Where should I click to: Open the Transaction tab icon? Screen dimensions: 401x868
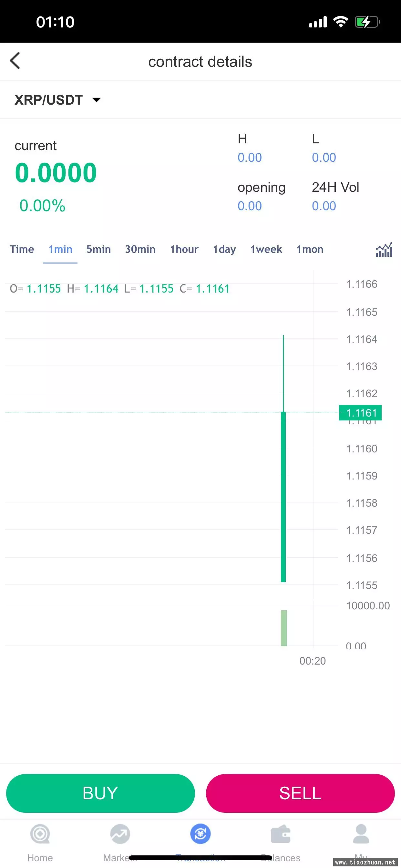coord(200,834)
